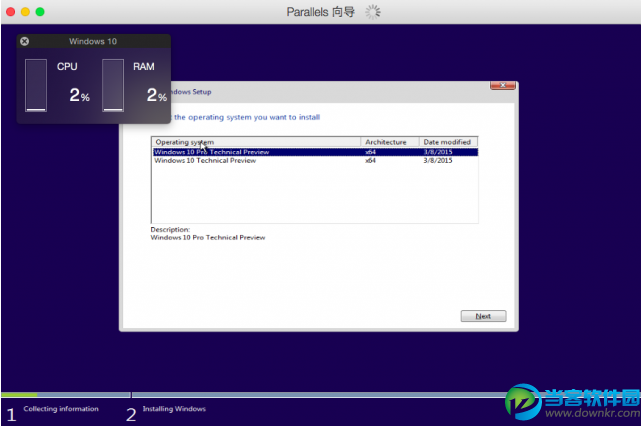The height and width of the screenshot is (427, 641).
Task: Click x64 architecture cell of the Pro row
Action: (370, 152)
